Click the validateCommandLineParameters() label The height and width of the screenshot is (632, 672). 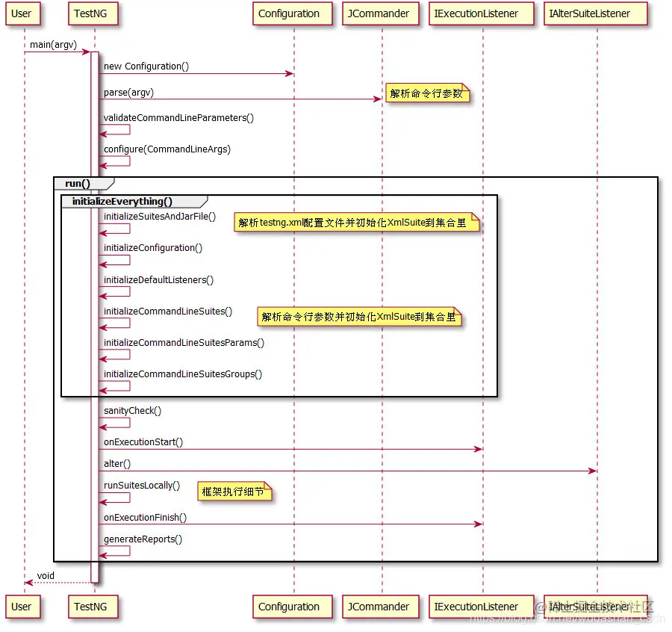coord(180,119)
